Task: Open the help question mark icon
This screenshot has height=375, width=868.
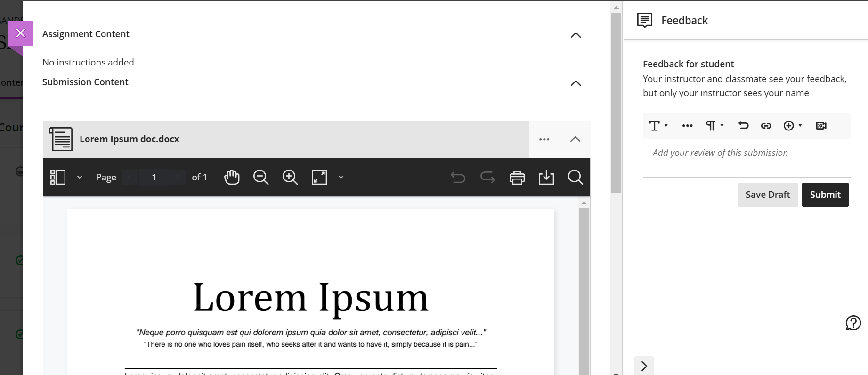Action: (x=853, y=323)
